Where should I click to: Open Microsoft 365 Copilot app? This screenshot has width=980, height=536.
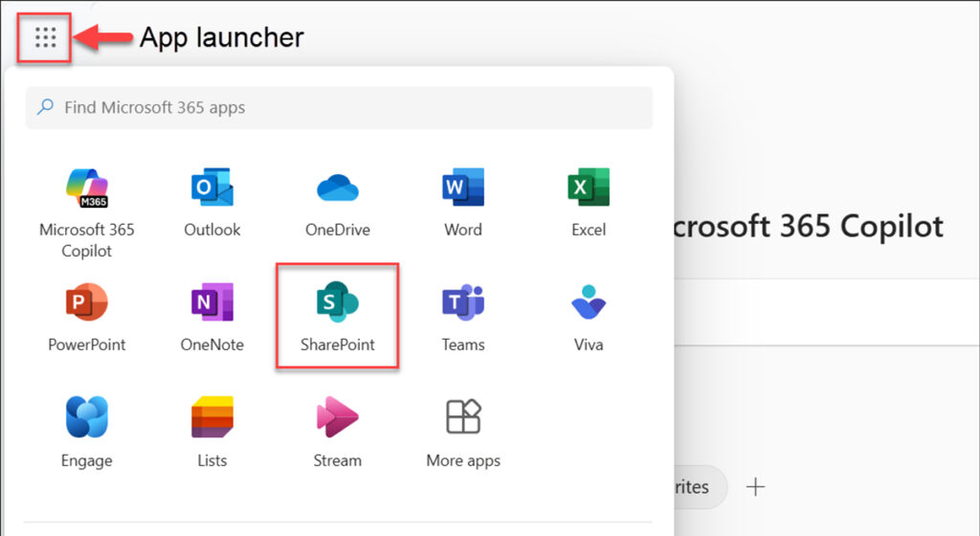87,212
